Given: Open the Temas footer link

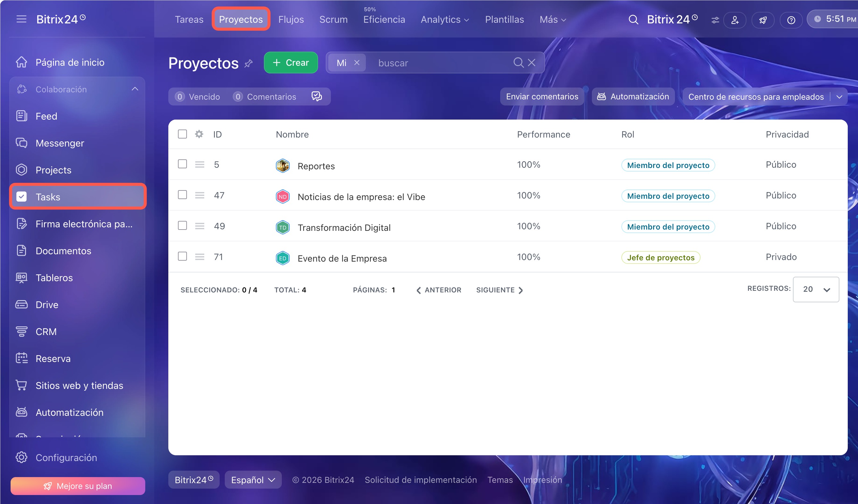Looking at the screenshot, I should click(x=500, y=480).
